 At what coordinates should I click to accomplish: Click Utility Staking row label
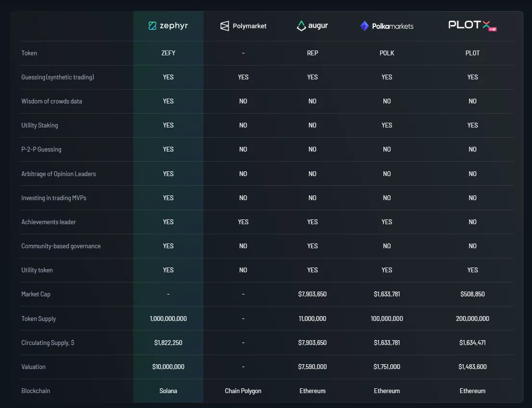pyautogui.click(x=40, y=125)
